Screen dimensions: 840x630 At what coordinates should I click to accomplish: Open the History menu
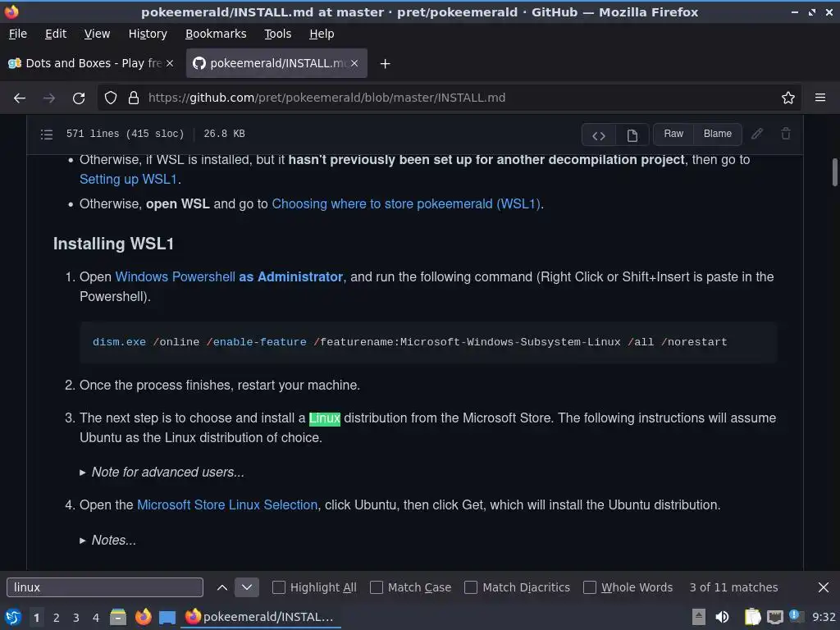click(x=148, y=34)
